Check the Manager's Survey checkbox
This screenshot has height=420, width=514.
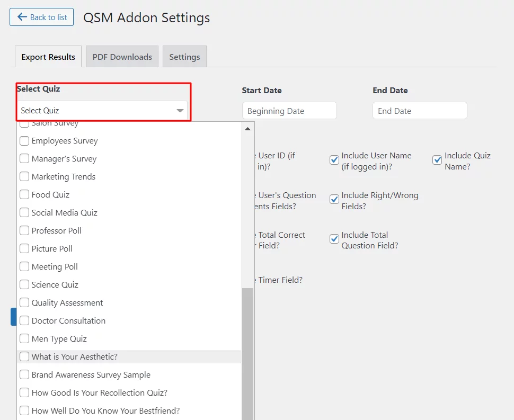(x=24, y=159)
